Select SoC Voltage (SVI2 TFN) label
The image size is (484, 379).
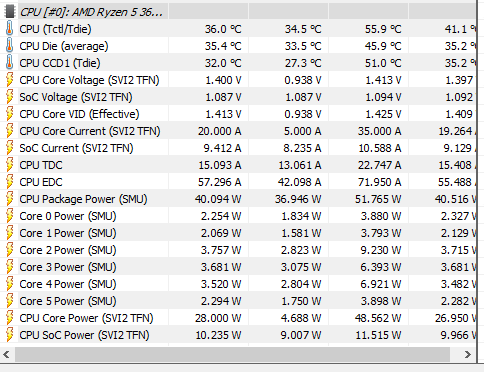pos(76,97)
